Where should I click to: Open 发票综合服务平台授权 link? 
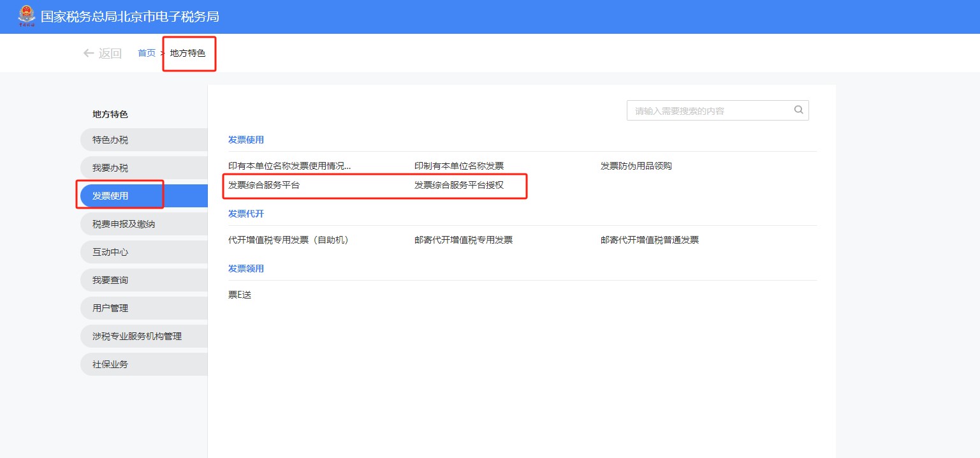(458, 186)
